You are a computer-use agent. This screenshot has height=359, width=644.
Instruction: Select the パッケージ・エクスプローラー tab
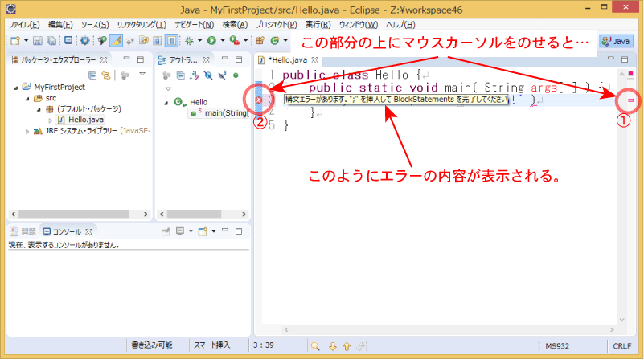point(58,60)
